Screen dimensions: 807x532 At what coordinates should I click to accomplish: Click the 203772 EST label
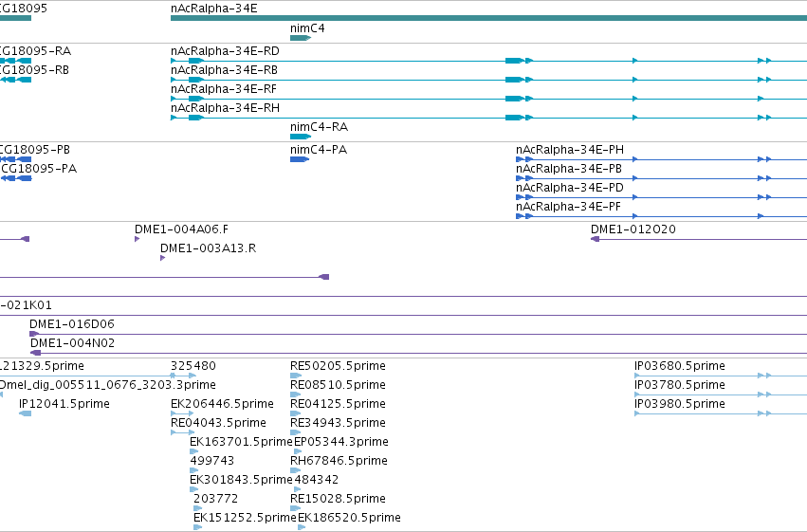coord(215,499)
